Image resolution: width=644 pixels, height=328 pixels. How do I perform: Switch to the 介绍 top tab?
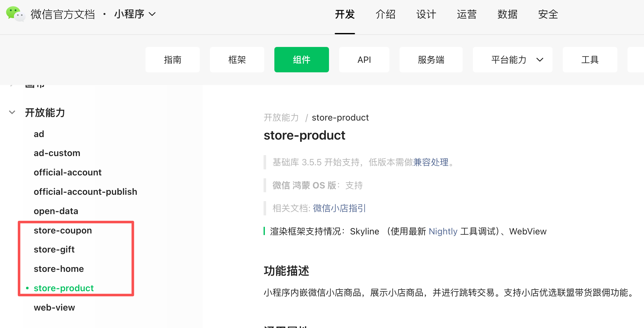[386, 14]
